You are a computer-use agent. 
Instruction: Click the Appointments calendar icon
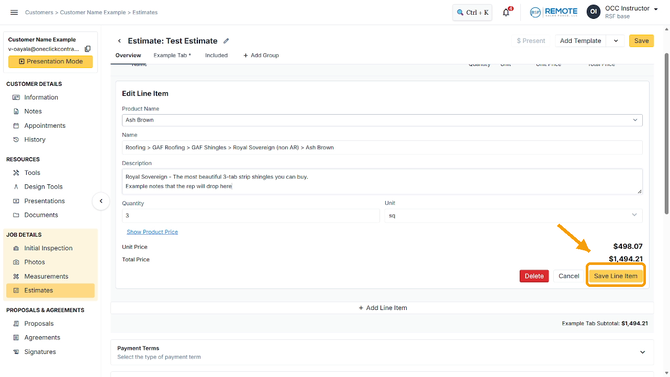click(x=16, y=126)
